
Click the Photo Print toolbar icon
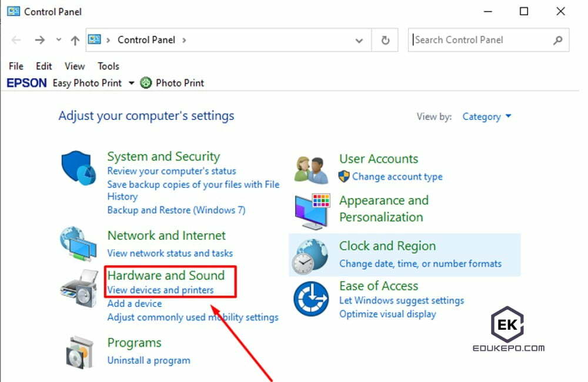tap(146, 83)
